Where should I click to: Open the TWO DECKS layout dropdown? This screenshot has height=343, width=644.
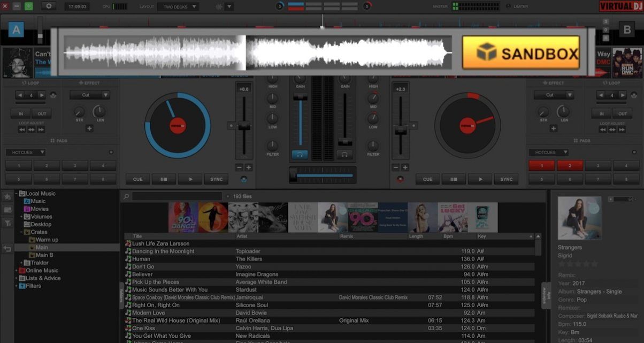(178, 7)
